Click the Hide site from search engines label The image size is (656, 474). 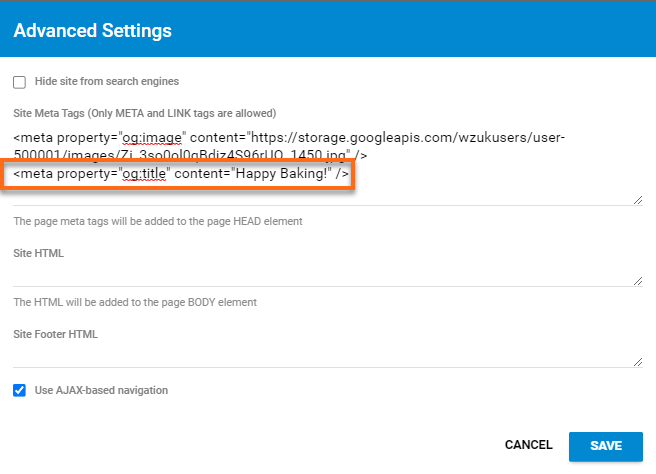(x=106, y=81)
